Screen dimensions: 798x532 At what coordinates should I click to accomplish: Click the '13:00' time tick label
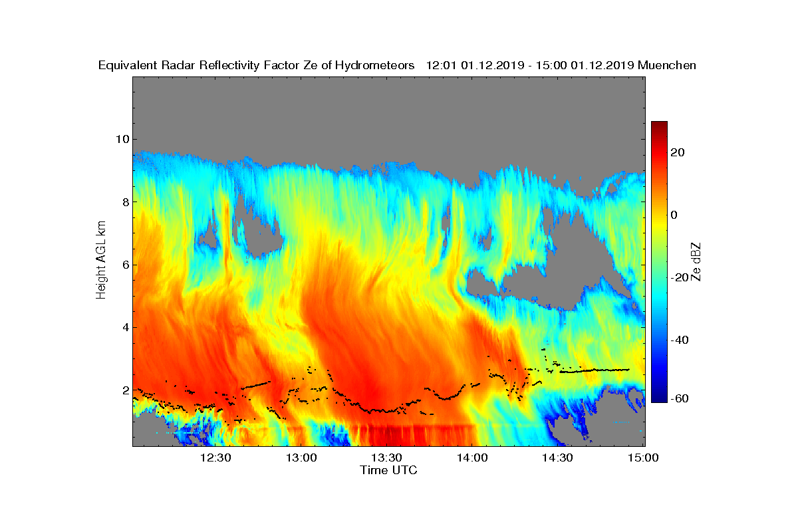(301, 458)
